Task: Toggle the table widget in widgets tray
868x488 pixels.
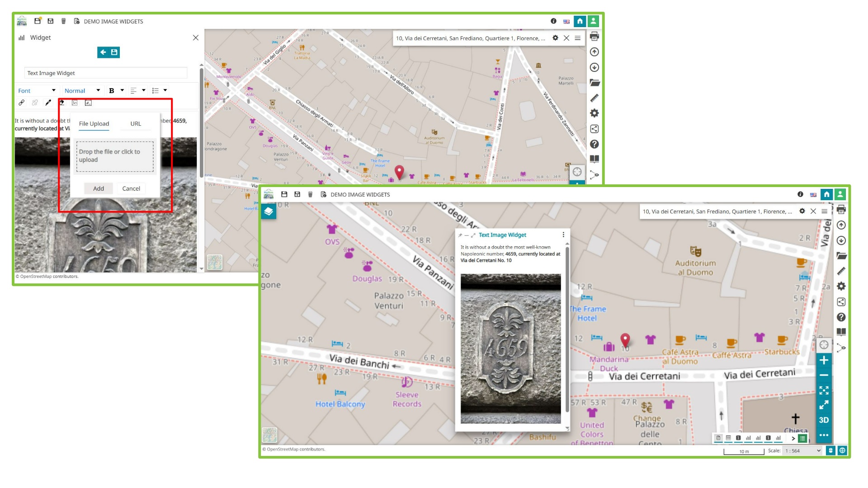Action: [x=728, y=438]
